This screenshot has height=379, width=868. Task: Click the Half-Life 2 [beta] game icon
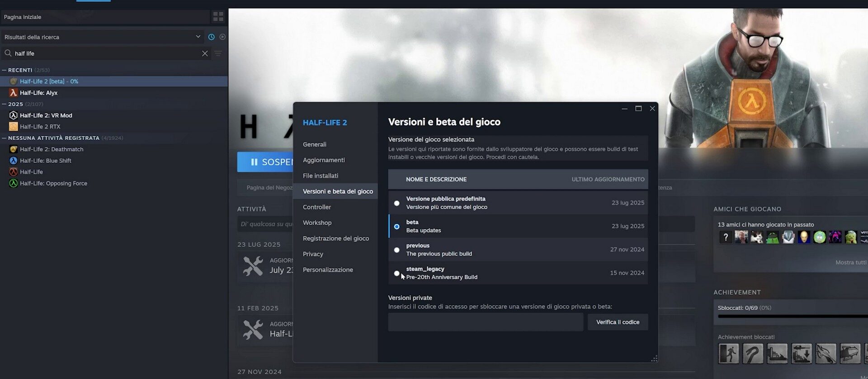pos(14,81)
